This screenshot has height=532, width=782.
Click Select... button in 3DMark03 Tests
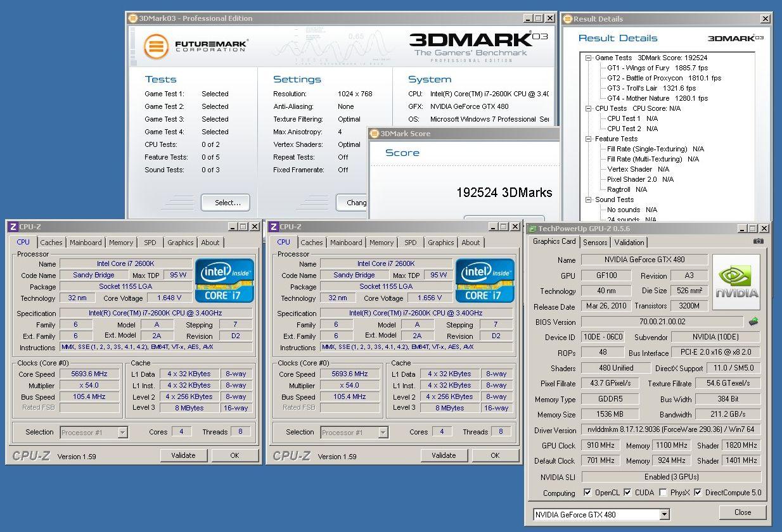226,203
